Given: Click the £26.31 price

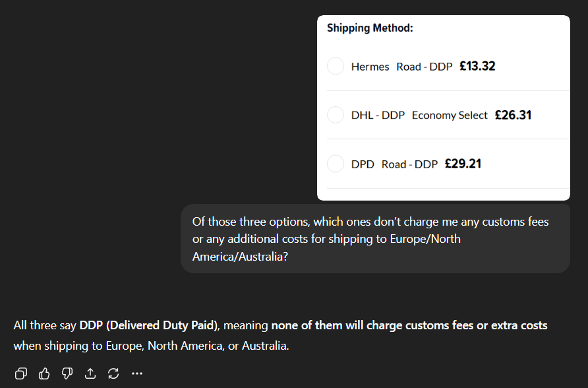Looking at the screenshot, I should coord(513,115).
